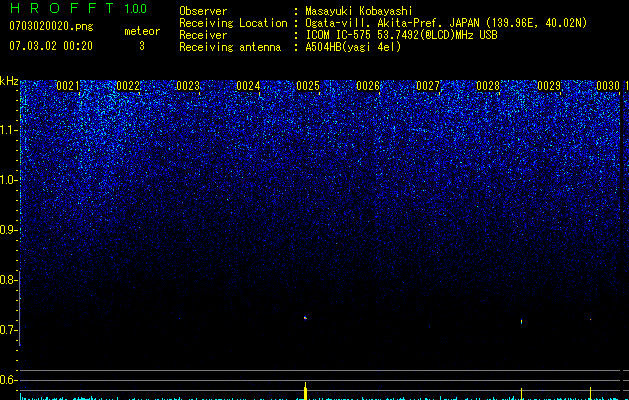Click the 0021 time marker
Viewport: 629px width, 400px height.
pos(68,86)
